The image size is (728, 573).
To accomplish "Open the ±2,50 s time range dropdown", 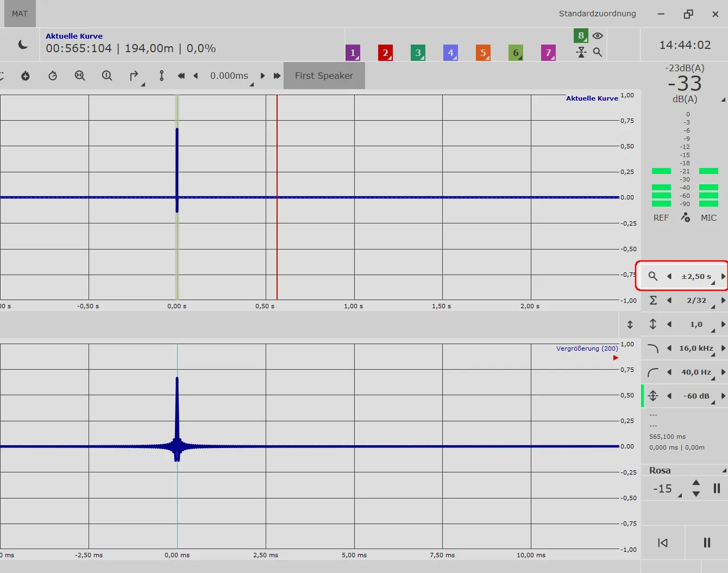I will (x=696, y=276).
